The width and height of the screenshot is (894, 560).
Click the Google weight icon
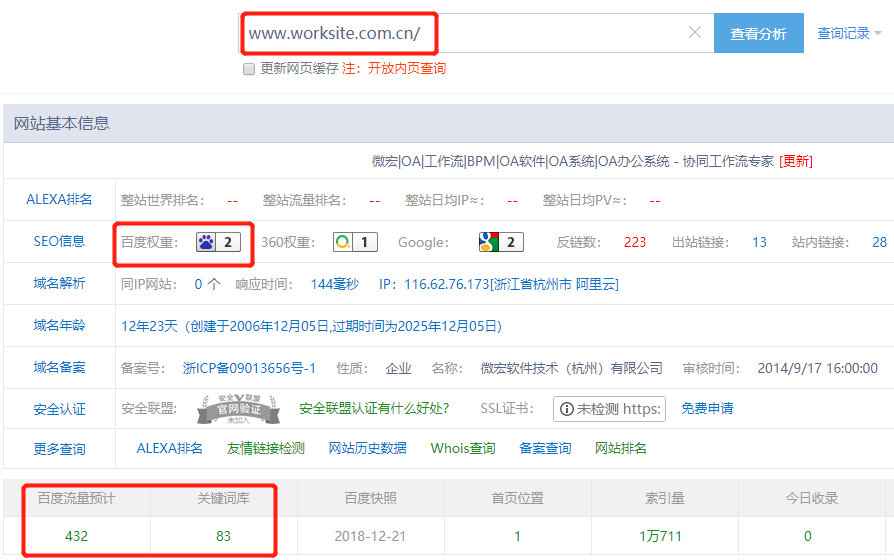pyautogui.click(x=489, y=242)
